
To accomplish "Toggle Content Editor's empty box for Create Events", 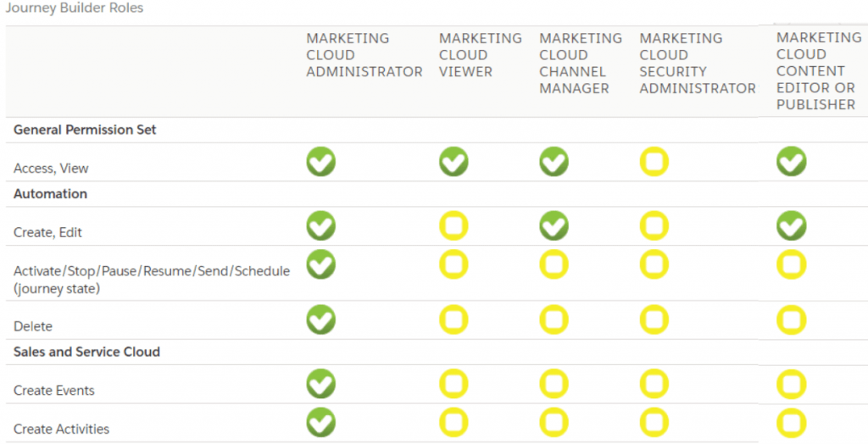I will click(x=791, y=384).
